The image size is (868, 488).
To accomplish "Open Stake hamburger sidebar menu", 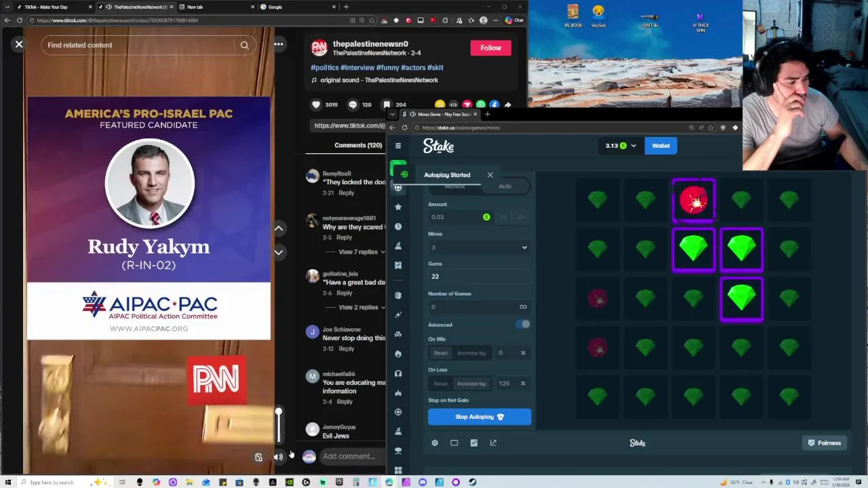I will coord(398,146).
